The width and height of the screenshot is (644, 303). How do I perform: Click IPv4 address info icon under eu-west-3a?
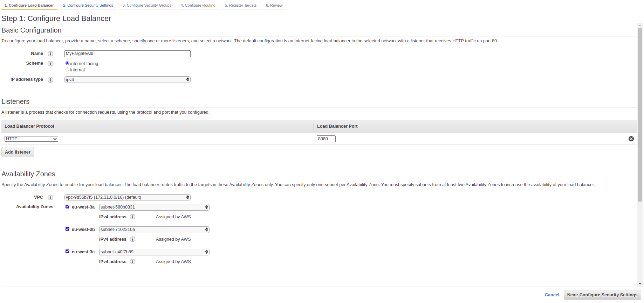pyautogui.click(x=133, y=217)
